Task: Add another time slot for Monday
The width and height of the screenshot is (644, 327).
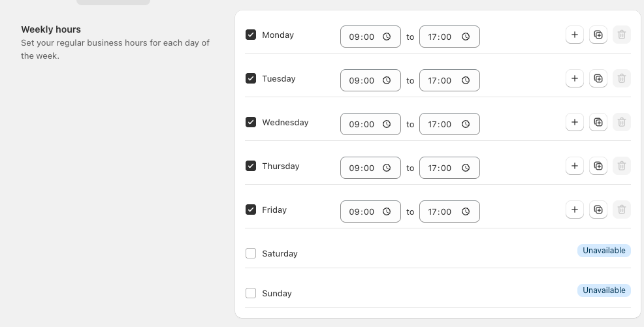Action: click(x=574, y=35)
